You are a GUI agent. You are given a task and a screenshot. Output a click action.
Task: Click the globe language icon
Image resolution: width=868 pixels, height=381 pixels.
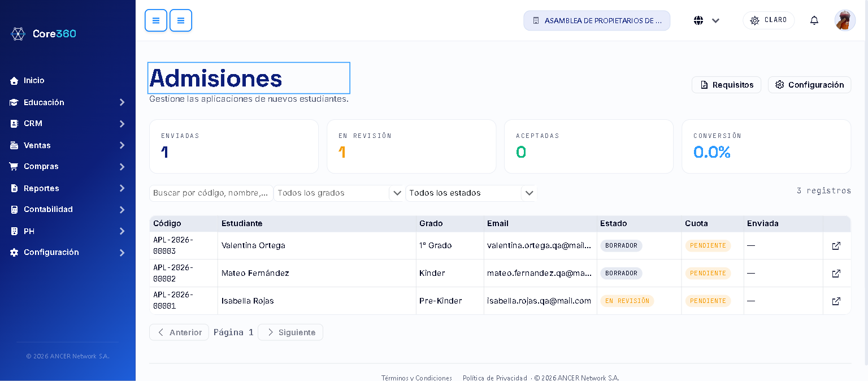tap(698, 20)
